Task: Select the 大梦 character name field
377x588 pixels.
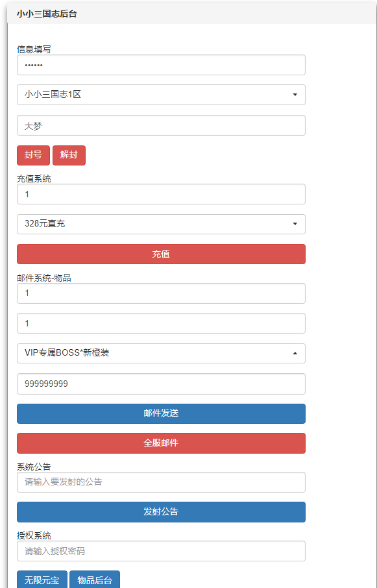Action: (x=160, y=125)
